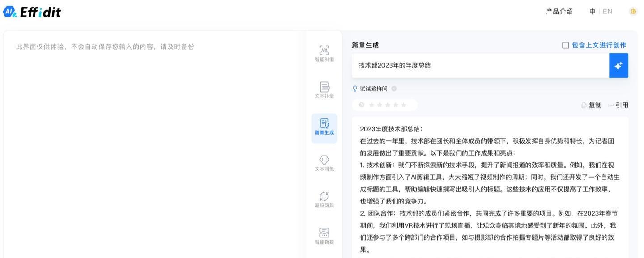The height and width of the screenshot is (258, 644).
Task: Click the 试试这样问 suggestion link
Action: click(x=374, y=89)
